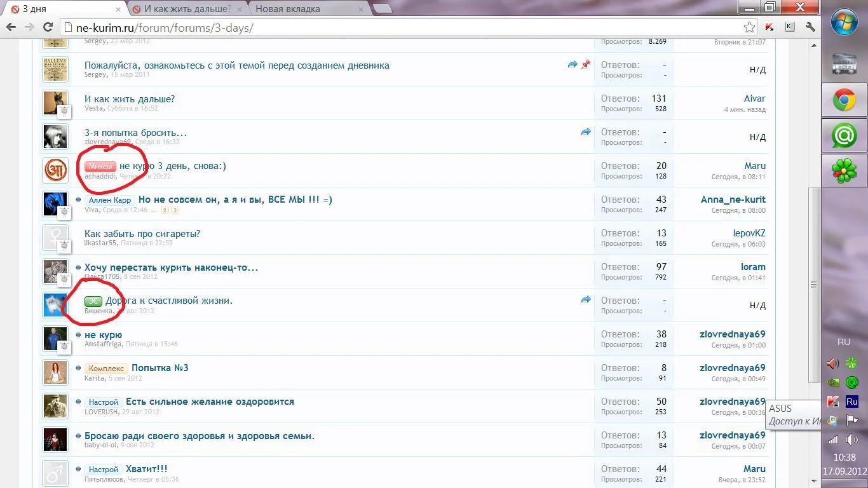868x488 pixels.
Task: Click the unread dot beside 'Аллен Карр' topic
Action: tap(79, 200)
